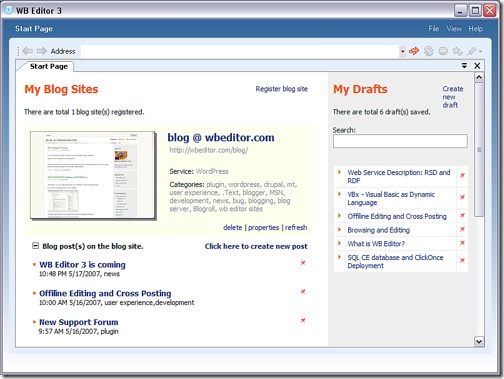
Task: Click the orange Go arrow icon
Action: tap(414, 51)
